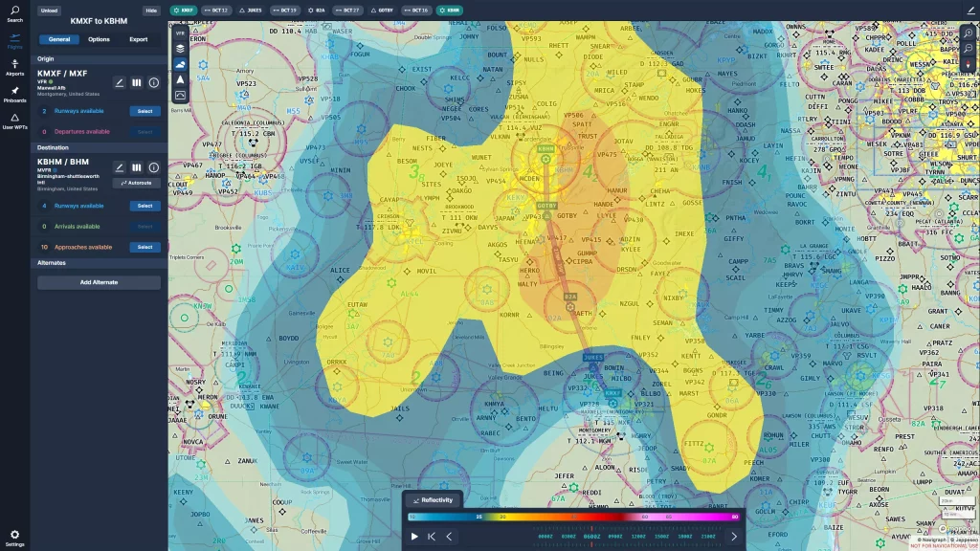Open the Search panel in sidebar
Viewport: 980px width, 551px height.
[x=14, y=13]
